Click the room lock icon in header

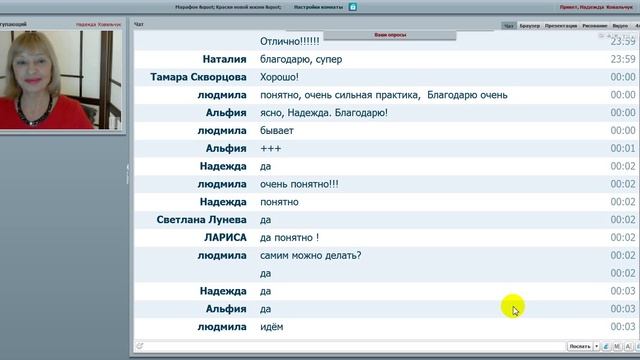click(x=353, y=7)
